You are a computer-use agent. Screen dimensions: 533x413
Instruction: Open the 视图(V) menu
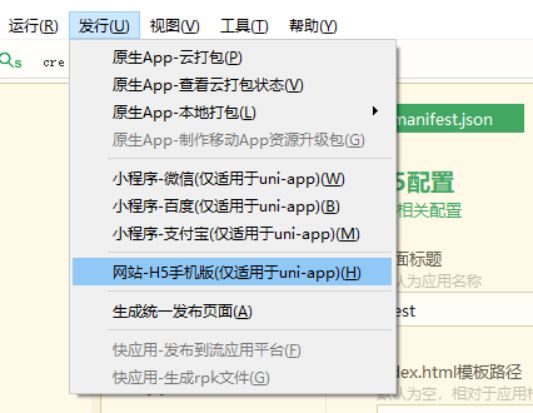point(174,26)
